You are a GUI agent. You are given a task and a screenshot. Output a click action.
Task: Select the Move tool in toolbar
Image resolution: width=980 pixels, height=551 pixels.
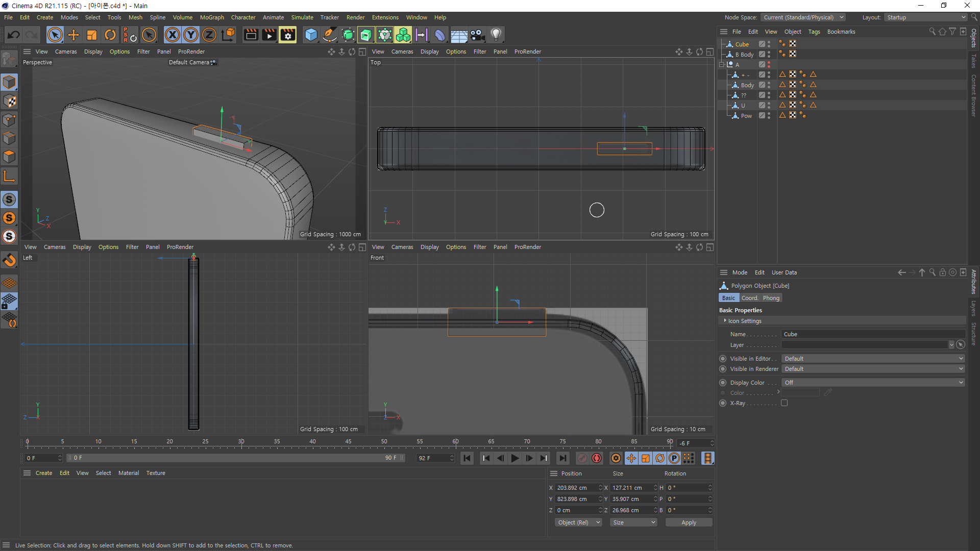coord(73,35)
